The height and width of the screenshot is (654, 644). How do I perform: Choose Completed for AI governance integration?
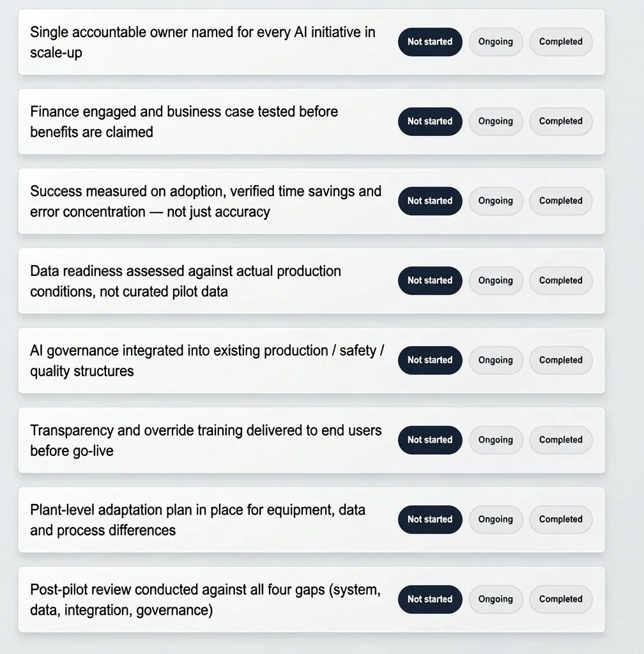(560, 360)
